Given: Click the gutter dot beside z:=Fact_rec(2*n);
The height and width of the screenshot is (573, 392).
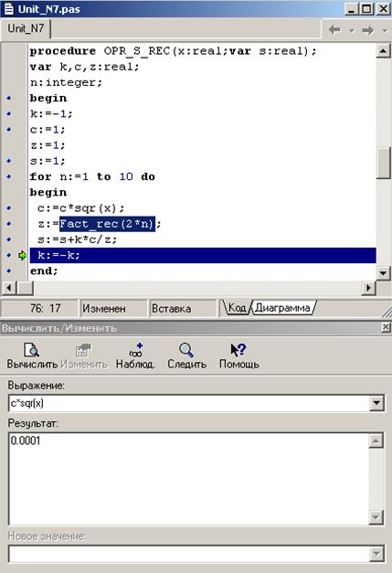Looking at the screenshot, I should tap(9, 224).
